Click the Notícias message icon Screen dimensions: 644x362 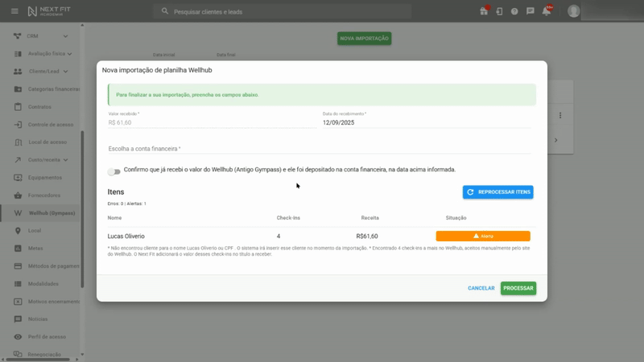click(x=18, y=319)
